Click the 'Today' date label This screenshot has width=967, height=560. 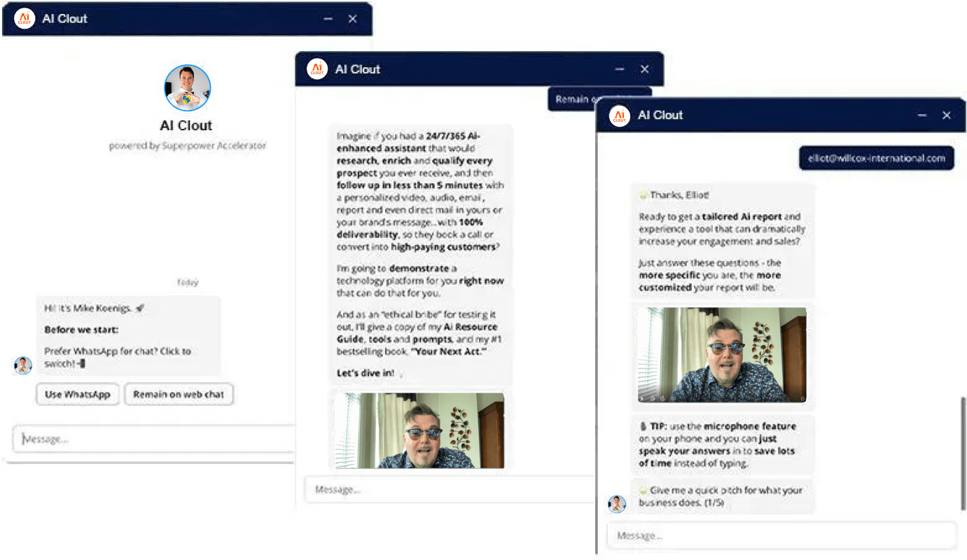[x=188, y=282]
